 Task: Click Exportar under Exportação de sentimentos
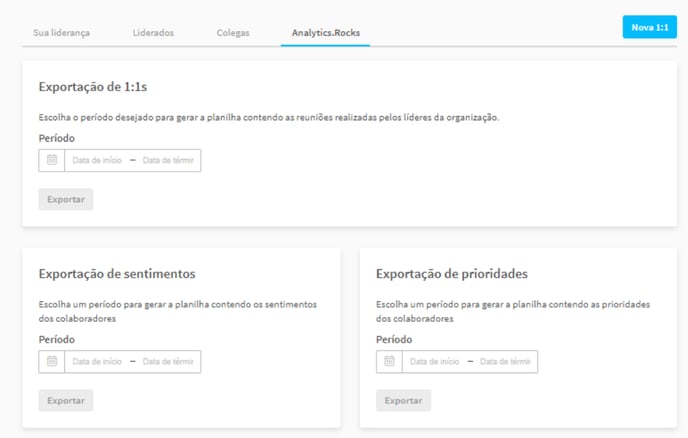pos(66,400)
